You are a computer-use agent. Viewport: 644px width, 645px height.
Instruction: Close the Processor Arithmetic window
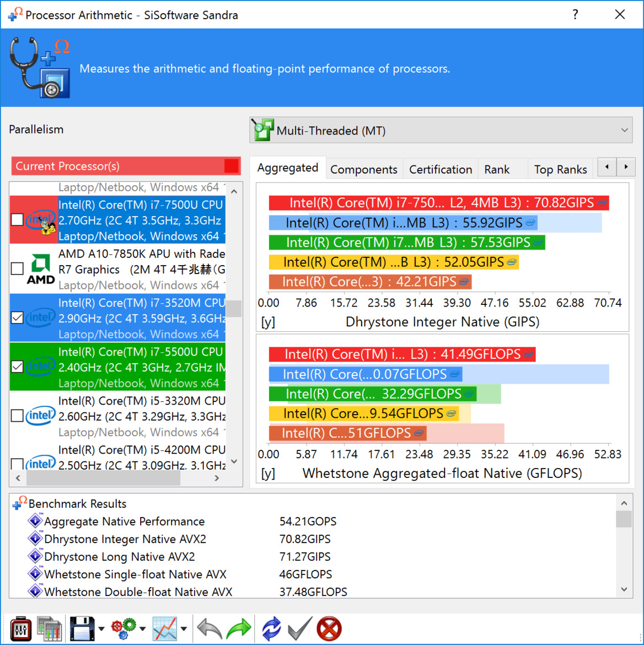coord(620,14)
